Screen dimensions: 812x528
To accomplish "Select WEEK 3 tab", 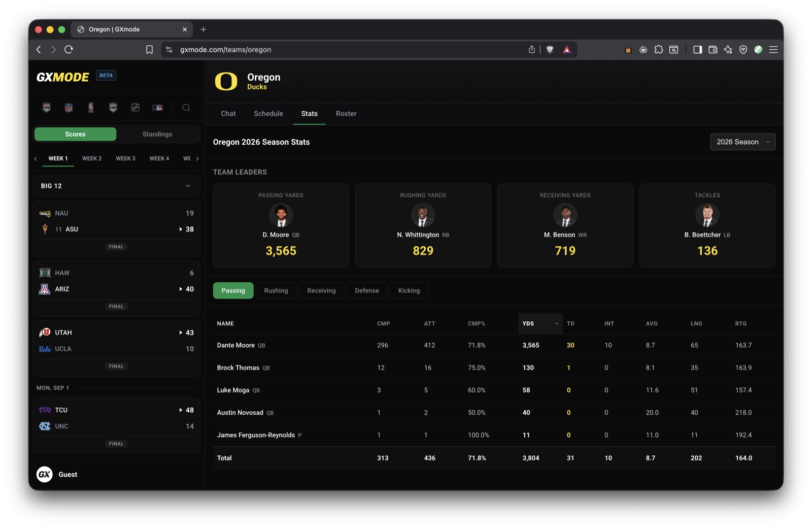I will 125,158.
